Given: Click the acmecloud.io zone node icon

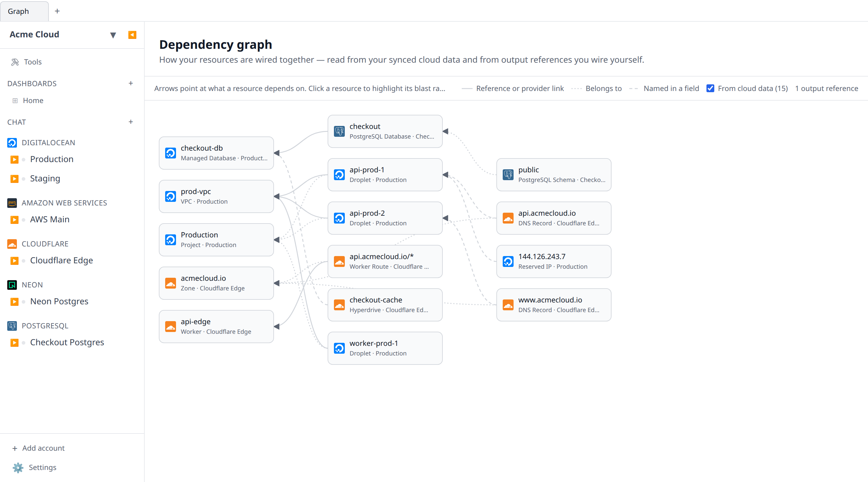Looking at the screenshot, I should pos(171,283).
